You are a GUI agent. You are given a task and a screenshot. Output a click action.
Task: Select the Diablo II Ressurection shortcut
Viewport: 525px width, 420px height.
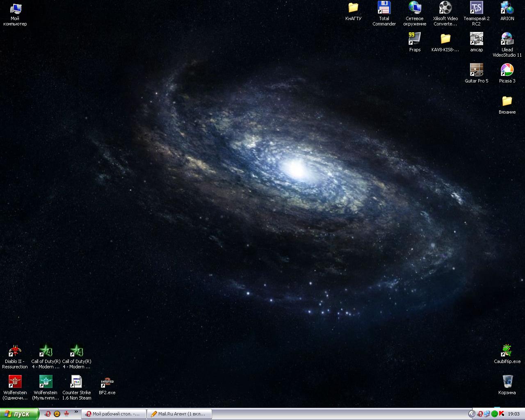click(x=15, y=351)
